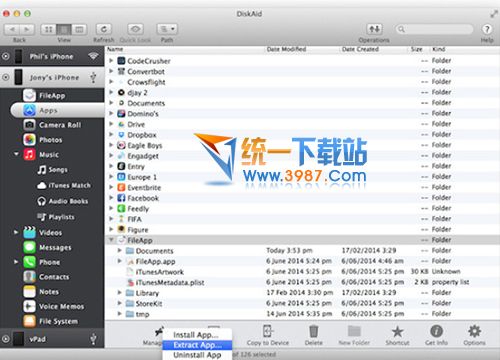This screenshot has height=360, width=500.
Task: Expand the Library subfolder triangle
Action: tap(120, 293)
